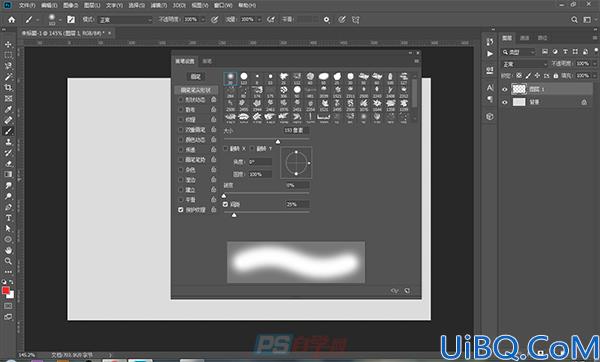The width and height of the screenshot is (600, 362).
Task: Expand opacity slider arrow in options bar
Action: coord(203,20)
